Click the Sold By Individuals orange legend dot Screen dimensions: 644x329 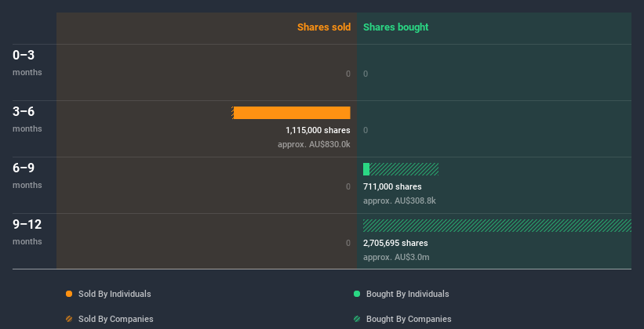(69, 294)
